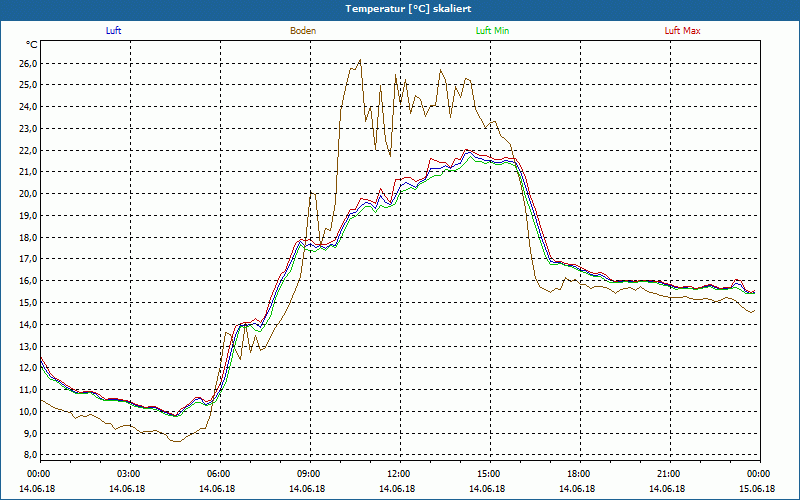Click the 09:00 time axis label
The image size is (800, 500).
point(310,474)
